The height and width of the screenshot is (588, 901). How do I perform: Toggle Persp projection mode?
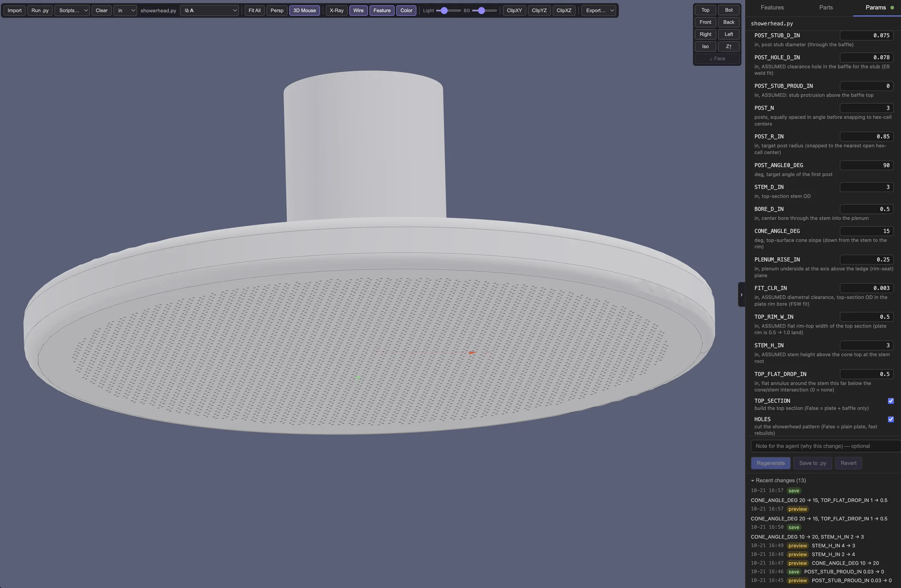(x=277, y=11)
